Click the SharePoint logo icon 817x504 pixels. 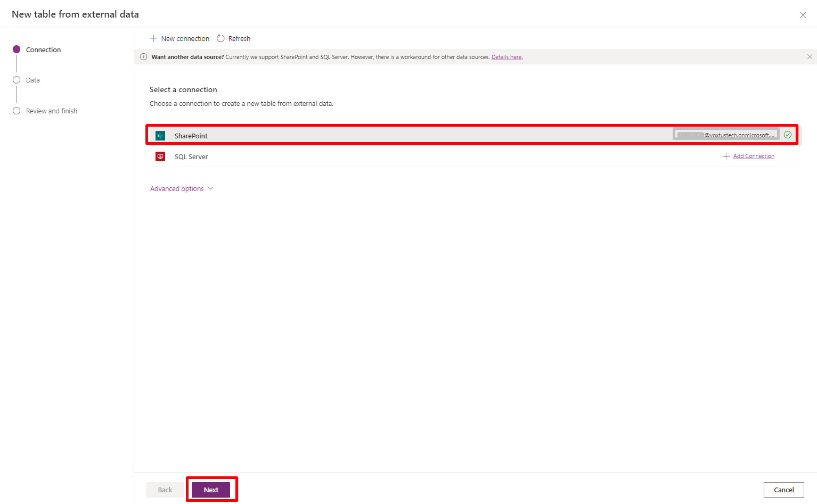160,136
